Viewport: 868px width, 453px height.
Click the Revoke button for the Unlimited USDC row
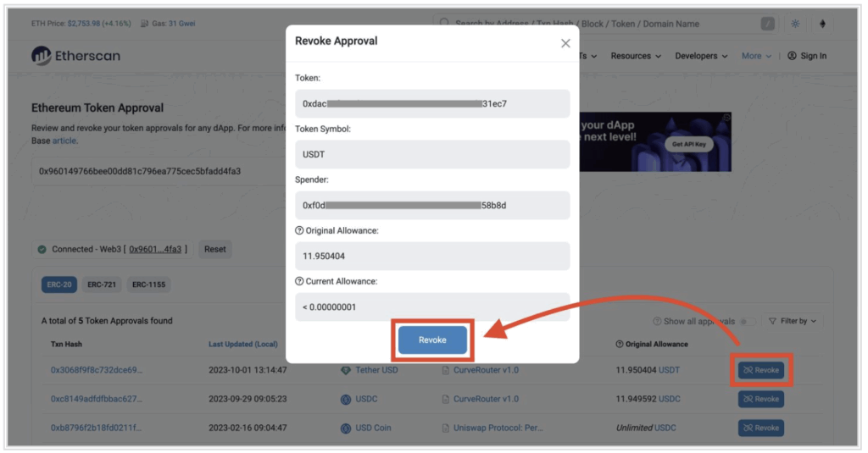(760, 428)
